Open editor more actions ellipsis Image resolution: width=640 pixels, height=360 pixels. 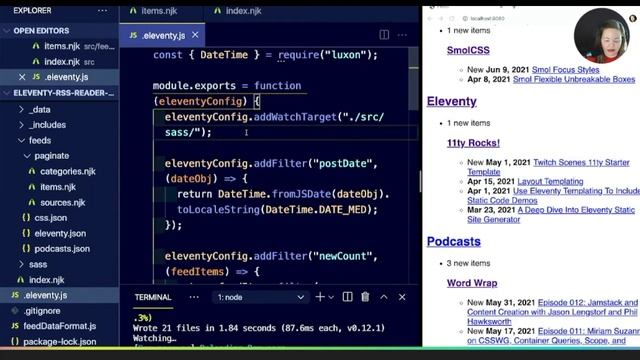pos(402,35)
